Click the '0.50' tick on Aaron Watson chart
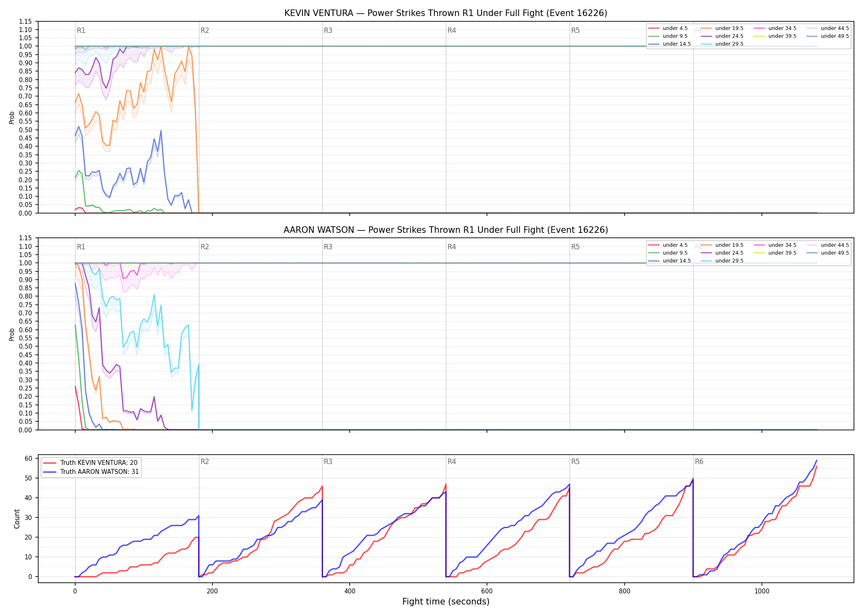The height and width of the screenshot is (616, 863). [x=25, y=347]
